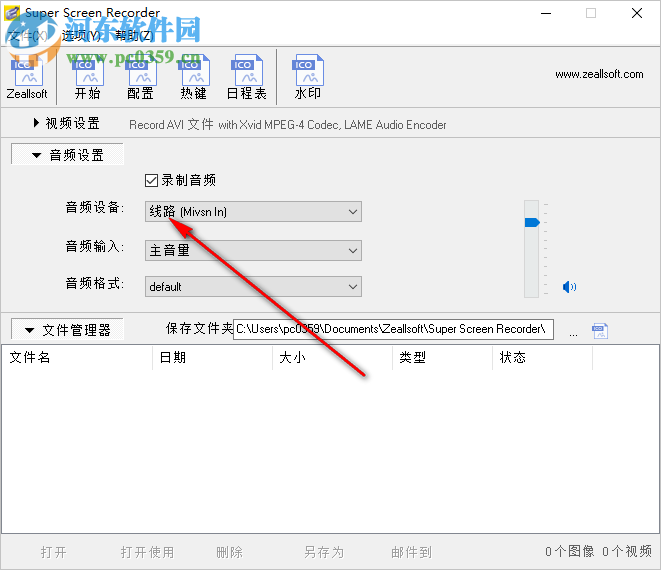
Task: Sort by 文件名 column header
Action: pyautogui.click(x=77, y=358)
